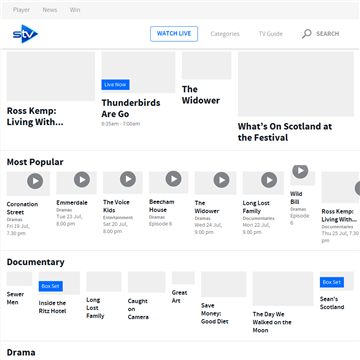Click the STV logo

click(25, 34)
